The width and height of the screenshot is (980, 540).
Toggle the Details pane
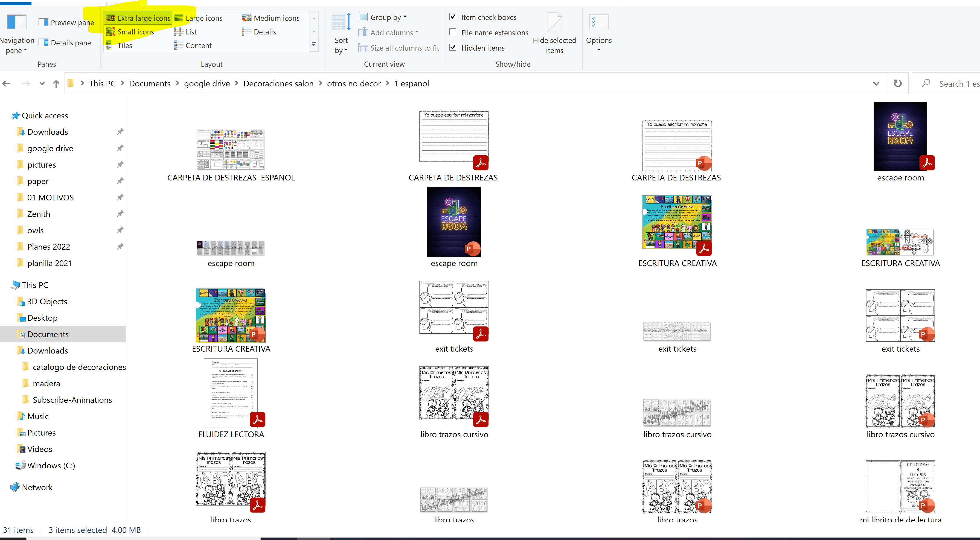pyautogui.click(x=65, y=43)
